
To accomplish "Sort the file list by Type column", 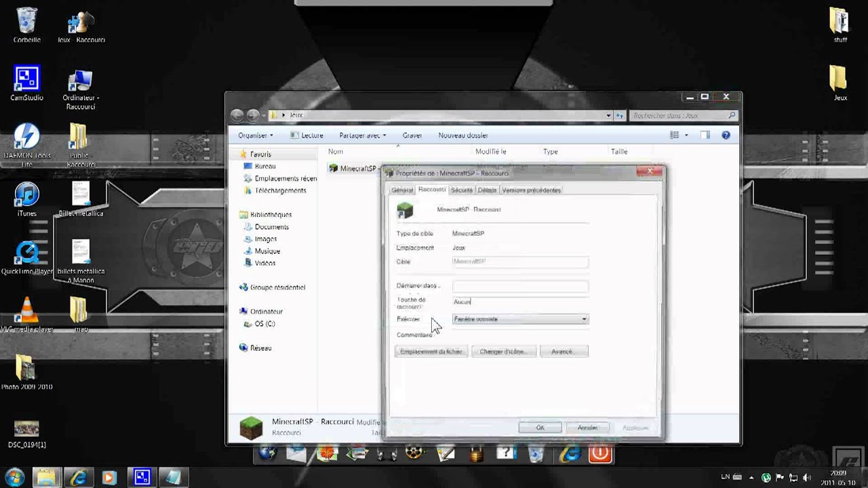I will click(x=551, y=152).
